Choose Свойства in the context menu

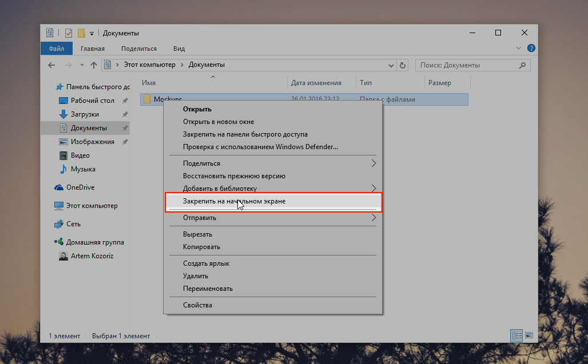point(197,305)
